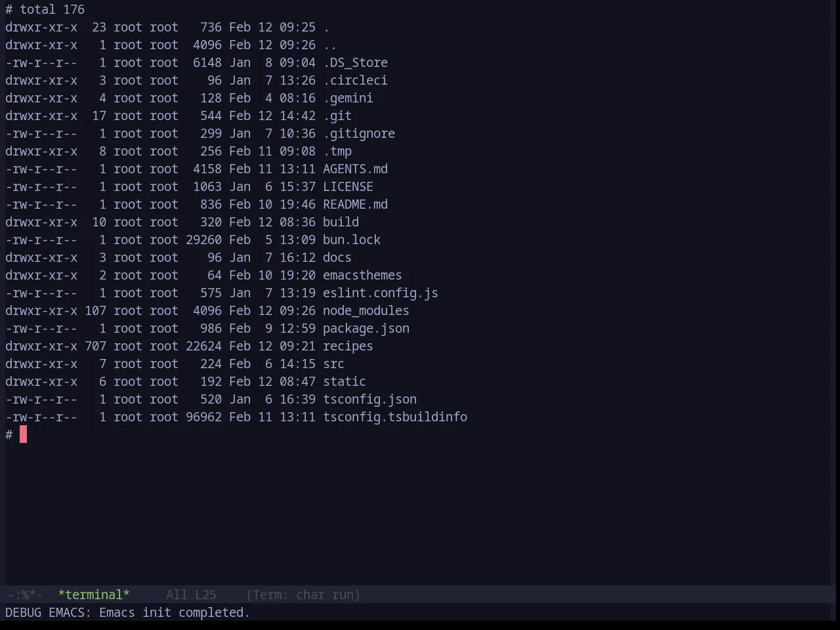Click the .DS_Store file name
The height and width of the screenshot is (630, 840).
[355, 62]
